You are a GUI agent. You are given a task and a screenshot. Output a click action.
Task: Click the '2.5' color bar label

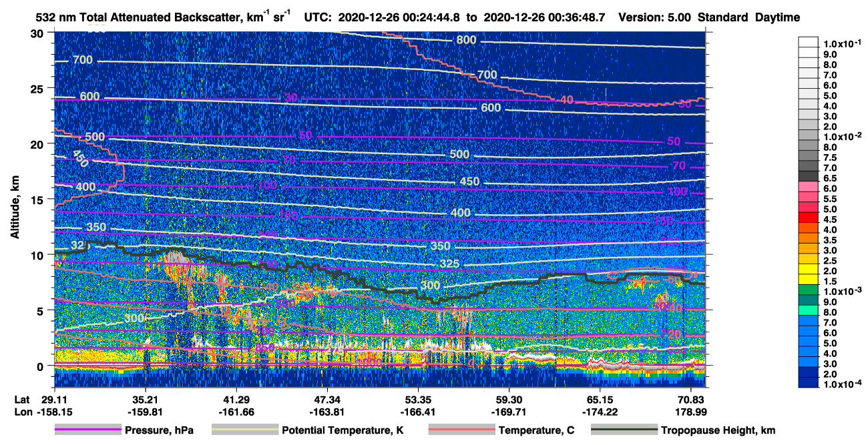pos(830,260)
